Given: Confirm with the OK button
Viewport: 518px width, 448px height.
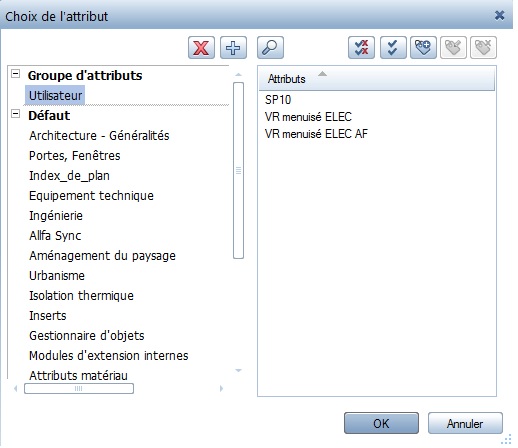Looking at the screenshot, I should pyautogui.click(x=381, y=423).
